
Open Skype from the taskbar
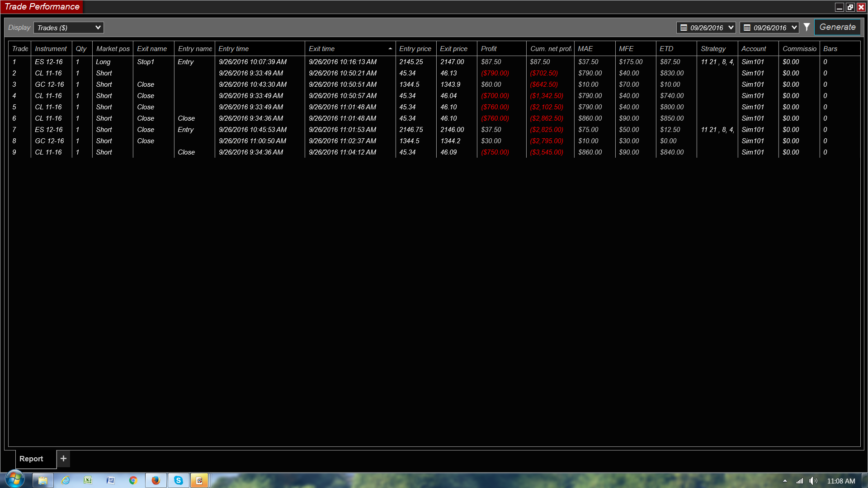tap(179, 480)
